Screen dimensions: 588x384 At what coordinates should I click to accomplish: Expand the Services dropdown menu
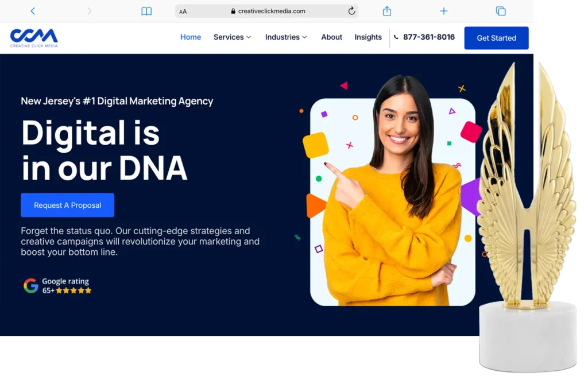pyautogui.click(x=232, y=37)
